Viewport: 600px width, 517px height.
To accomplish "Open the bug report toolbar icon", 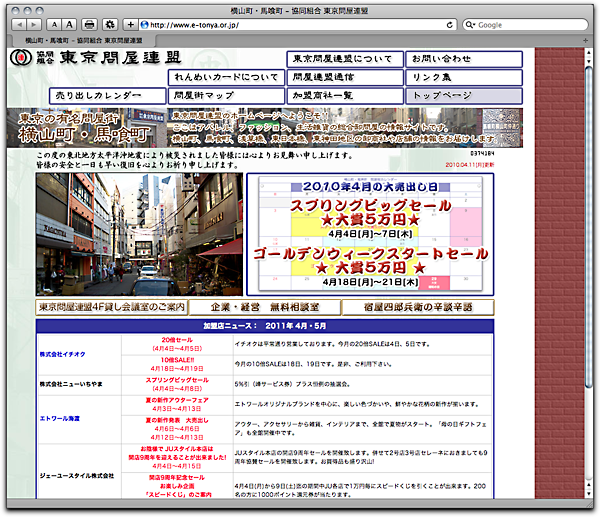I will (110, 25).
